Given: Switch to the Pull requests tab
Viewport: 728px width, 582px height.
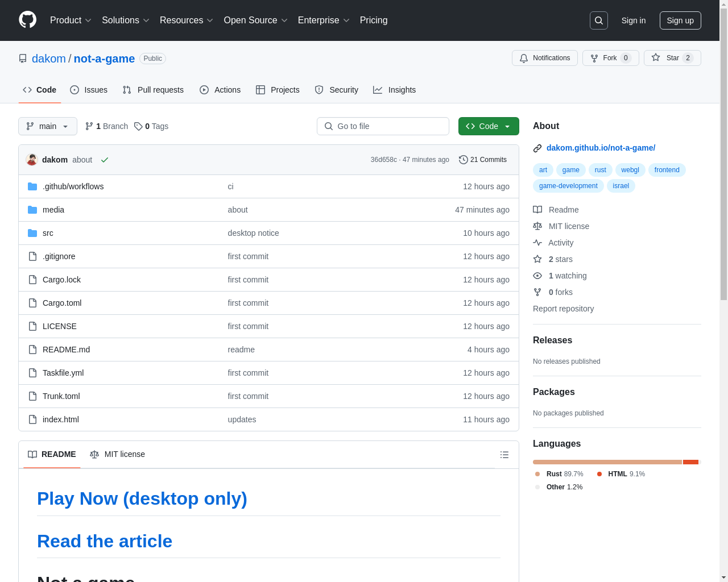Looking at the screenshot, I should point(153,90).
